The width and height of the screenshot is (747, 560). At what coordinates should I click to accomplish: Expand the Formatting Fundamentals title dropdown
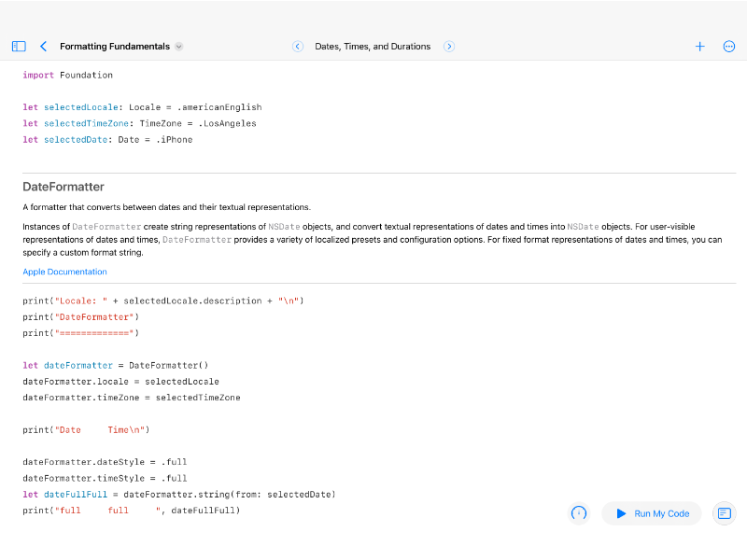point(179,46)
